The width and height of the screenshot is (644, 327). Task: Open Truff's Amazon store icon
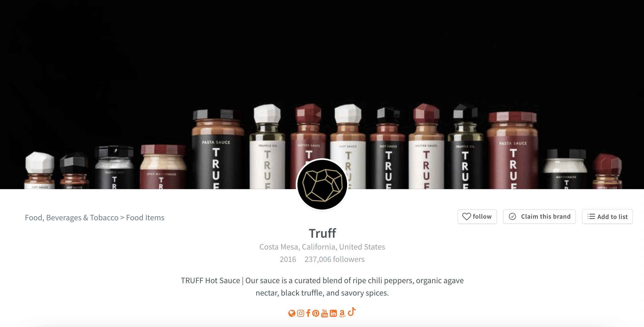[x=342, y=313]
